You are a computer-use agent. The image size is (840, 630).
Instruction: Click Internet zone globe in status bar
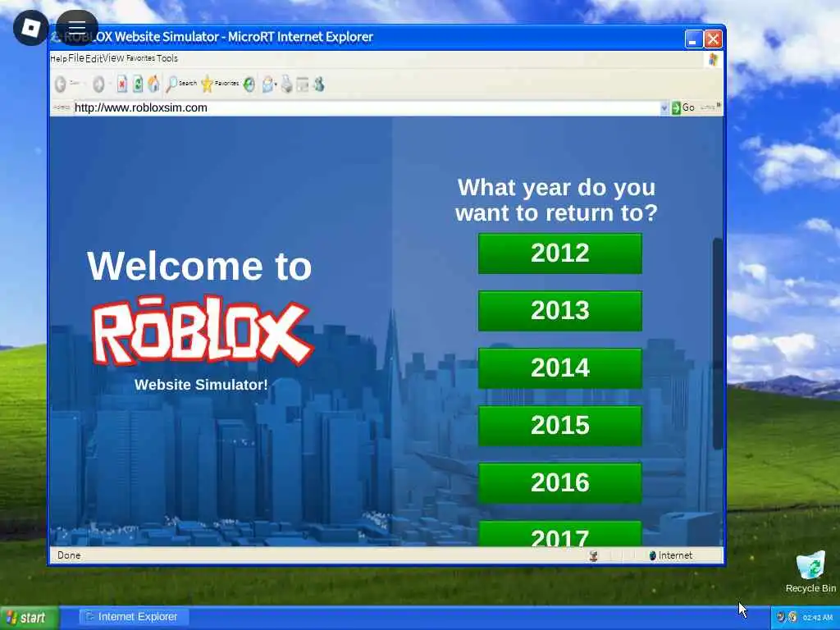tap(652, 555)
